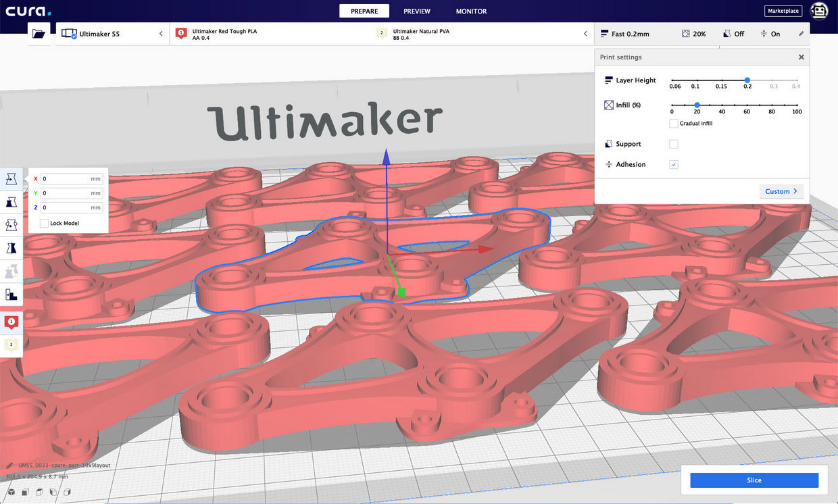Click the Layer Height icon in Print settings
838x504 pixels.
coord(608,80)
